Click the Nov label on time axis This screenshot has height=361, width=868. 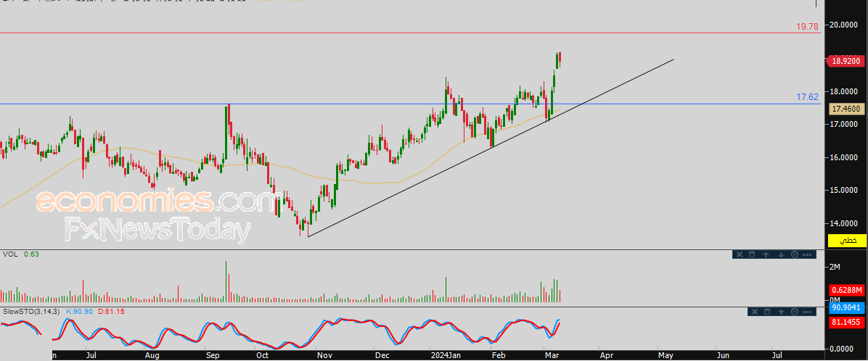tap(324, 355)
